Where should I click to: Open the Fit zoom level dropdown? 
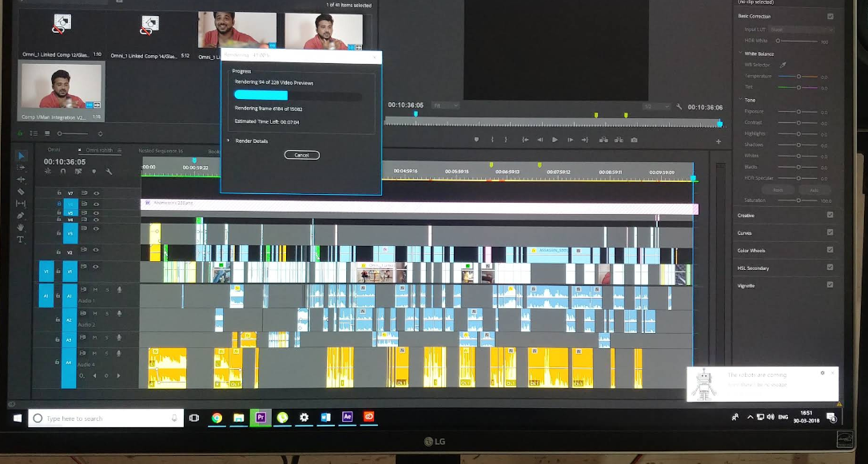[446, 105]
